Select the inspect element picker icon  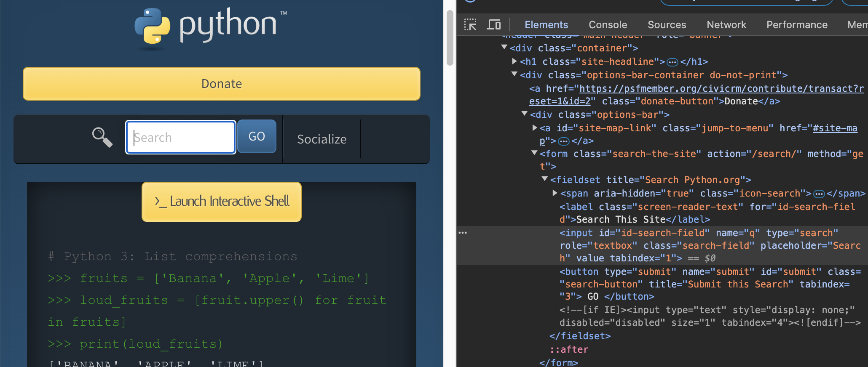click(470, 25)
